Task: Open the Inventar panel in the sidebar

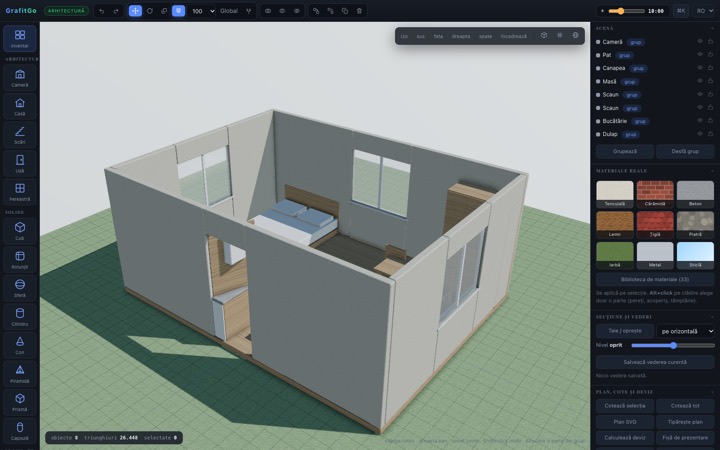Action: (x=20, y=39)
